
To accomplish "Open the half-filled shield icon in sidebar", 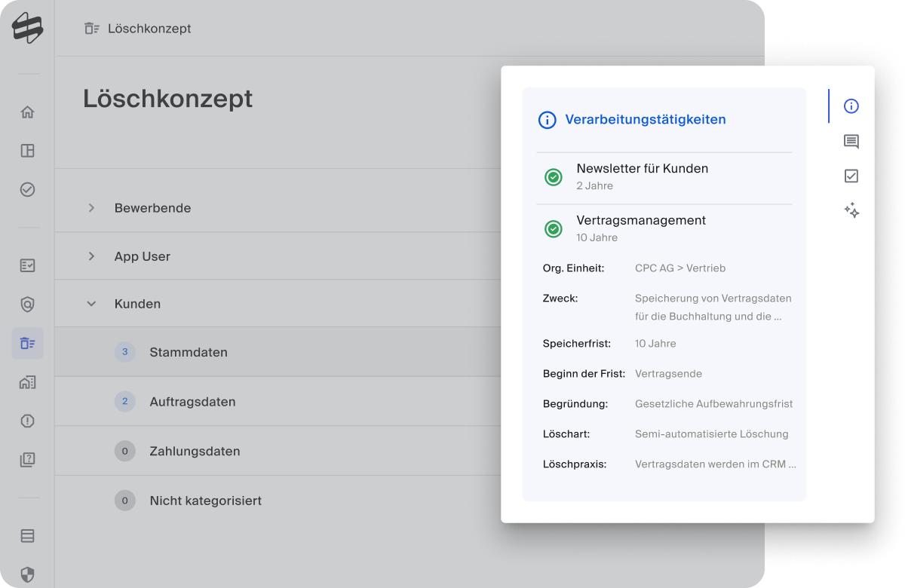I will [x=27, y=575].
